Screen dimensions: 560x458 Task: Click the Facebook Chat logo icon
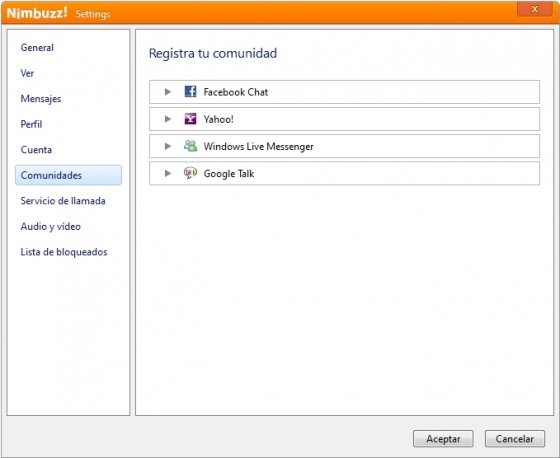(190, 91)
